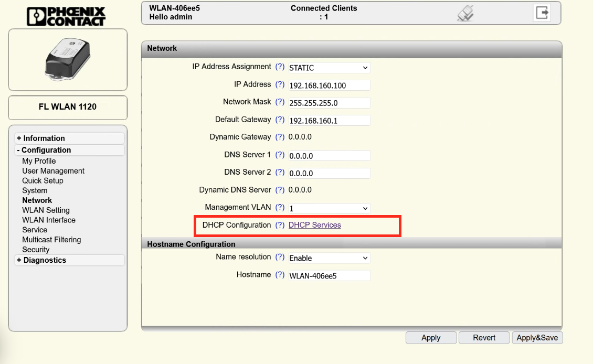The width and height of the screenshot is (593, 364).
Task: Expand the Diagnostics menu section
Action: tap(45, 260)
